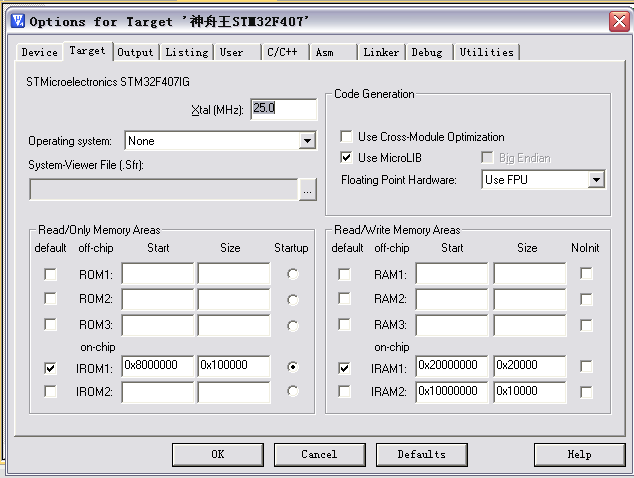Select the ROM3 Startup radio button
634x478 pixels.
click(293, 326)
